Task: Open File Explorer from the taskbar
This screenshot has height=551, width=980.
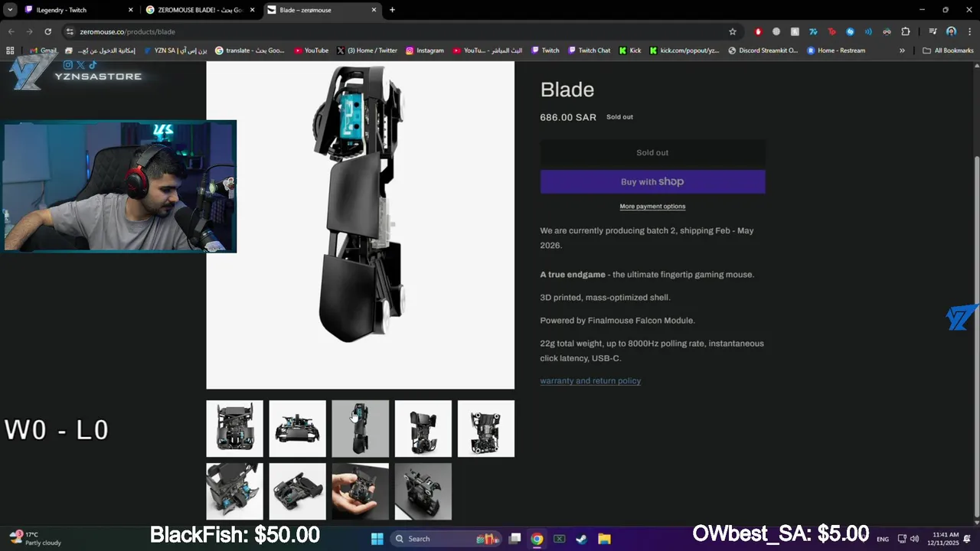Action: [603, 539]
